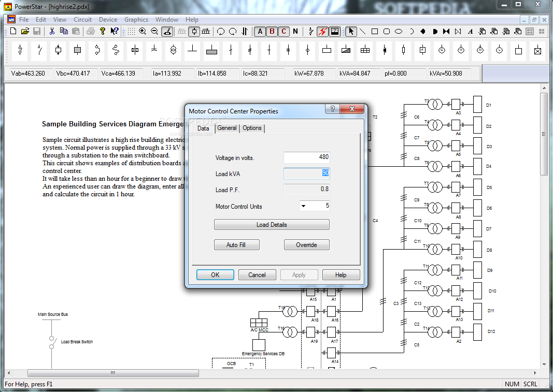
Task: Show the meter readout panel icon
Action: (x=335, y=32)
